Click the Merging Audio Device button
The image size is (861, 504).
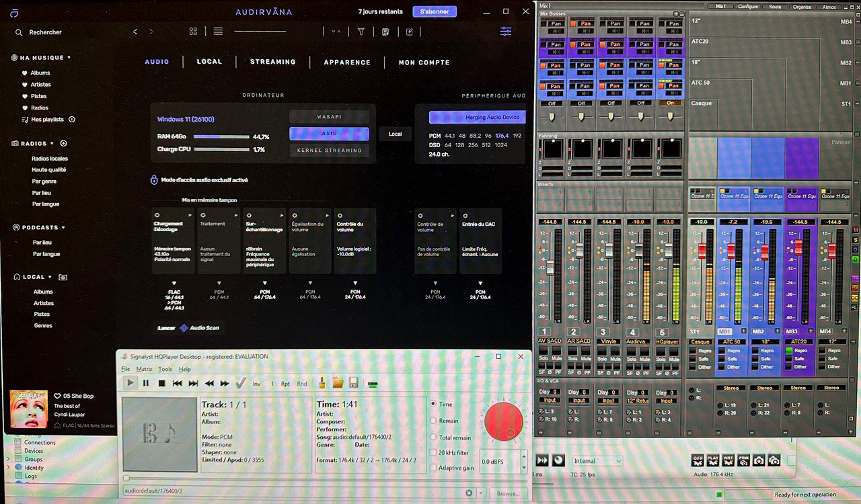tap(478, 117)
